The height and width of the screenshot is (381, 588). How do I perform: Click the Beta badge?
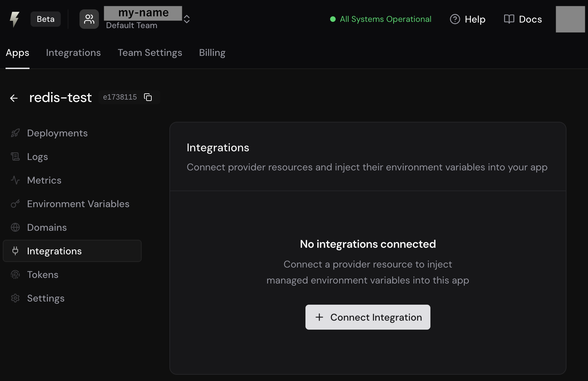(45, 19)
